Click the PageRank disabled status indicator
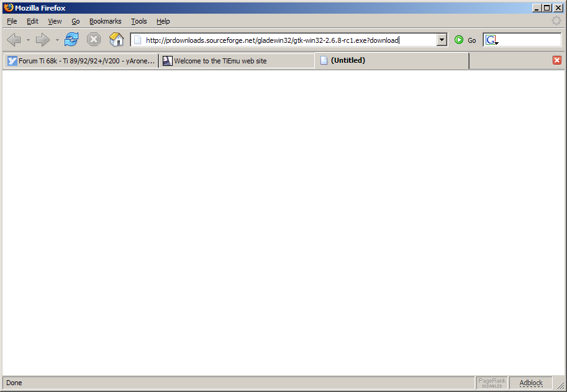This screenshot has width=567, height=392. point(492,383)
